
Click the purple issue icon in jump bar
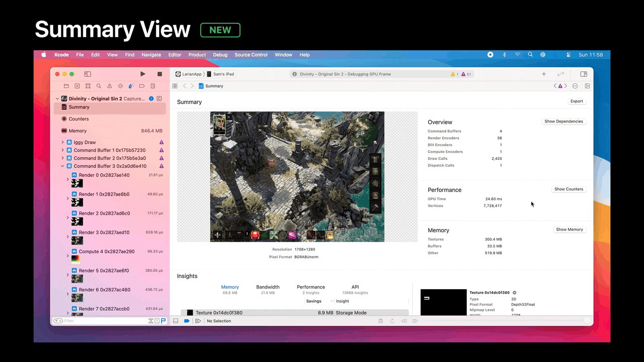(560, 86)
